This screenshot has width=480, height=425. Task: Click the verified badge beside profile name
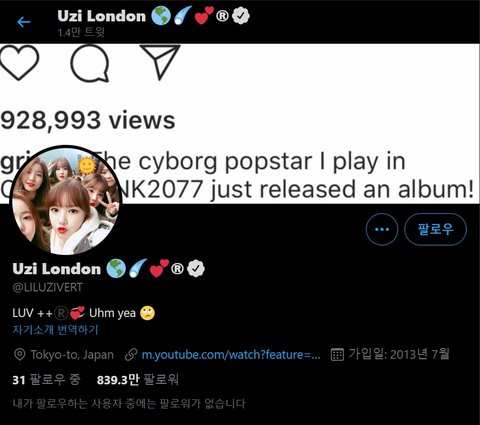tap(196, 269)
